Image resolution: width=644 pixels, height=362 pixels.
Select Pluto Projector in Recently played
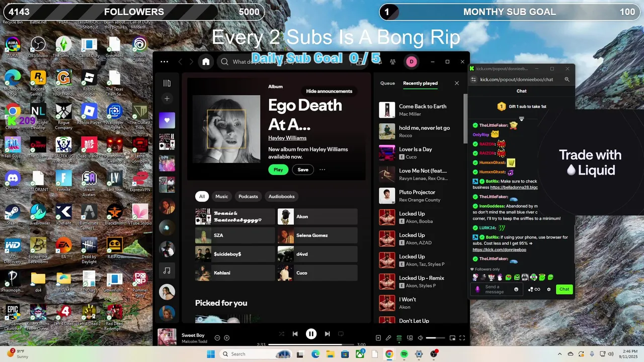420,196
